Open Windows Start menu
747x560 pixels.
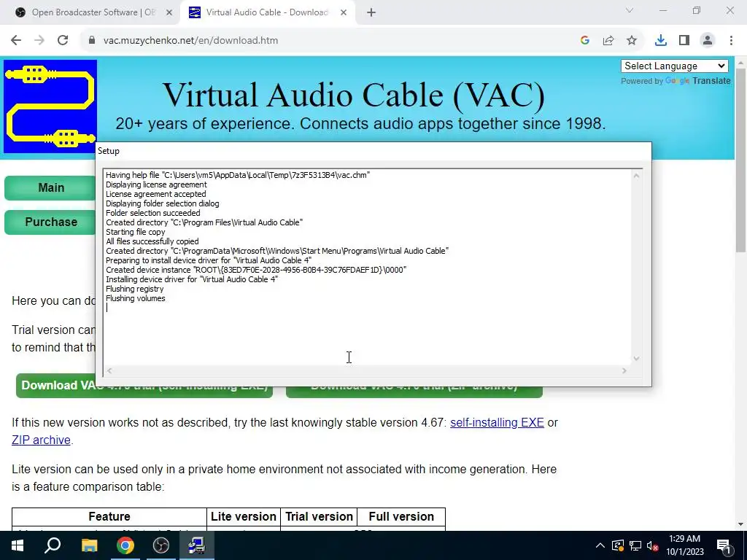(x=18, y=545)
